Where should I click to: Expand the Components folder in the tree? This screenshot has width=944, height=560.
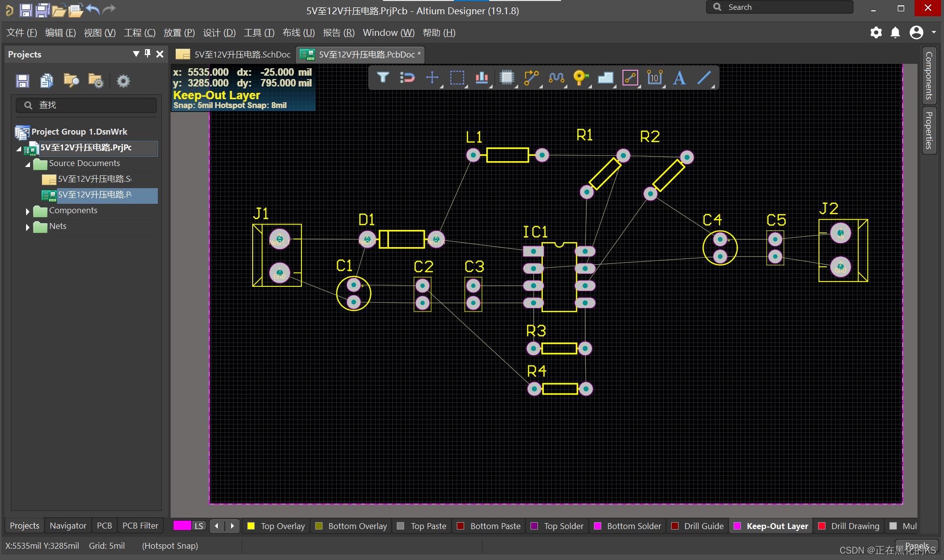[28, 211]
